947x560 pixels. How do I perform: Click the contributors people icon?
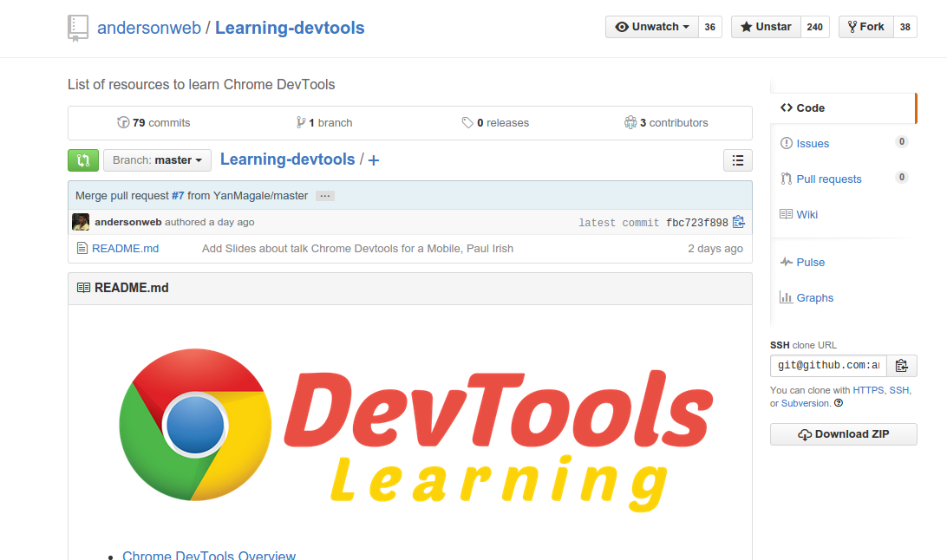(x=630, y=122)
